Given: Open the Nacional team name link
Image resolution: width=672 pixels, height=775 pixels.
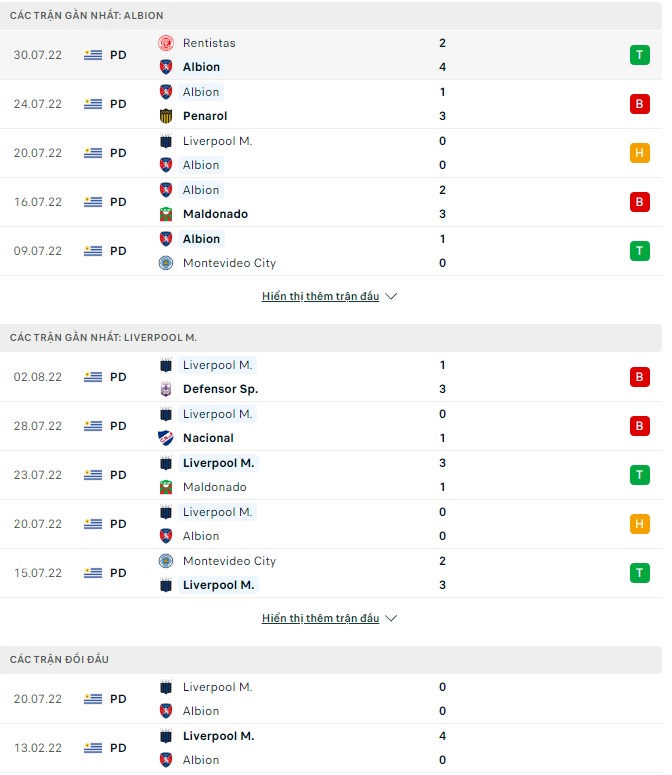Looking at the screenshot, I should pos(208,438).
